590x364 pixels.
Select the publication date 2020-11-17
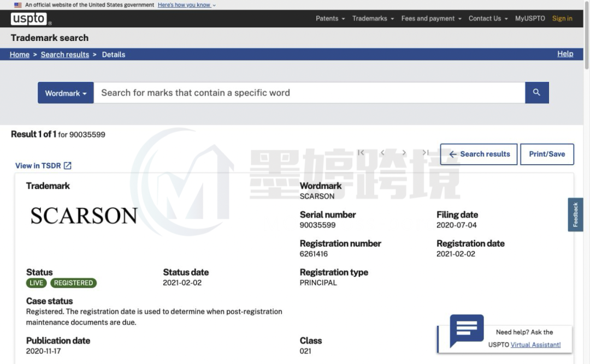[x=43, y=351]
